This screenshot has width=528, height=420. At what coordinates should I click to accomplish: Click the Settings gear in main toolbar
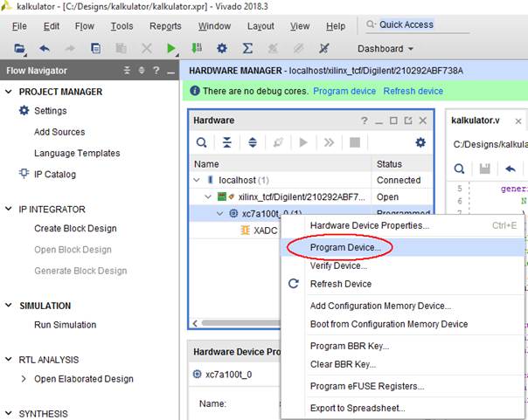[x=222, y=48]
